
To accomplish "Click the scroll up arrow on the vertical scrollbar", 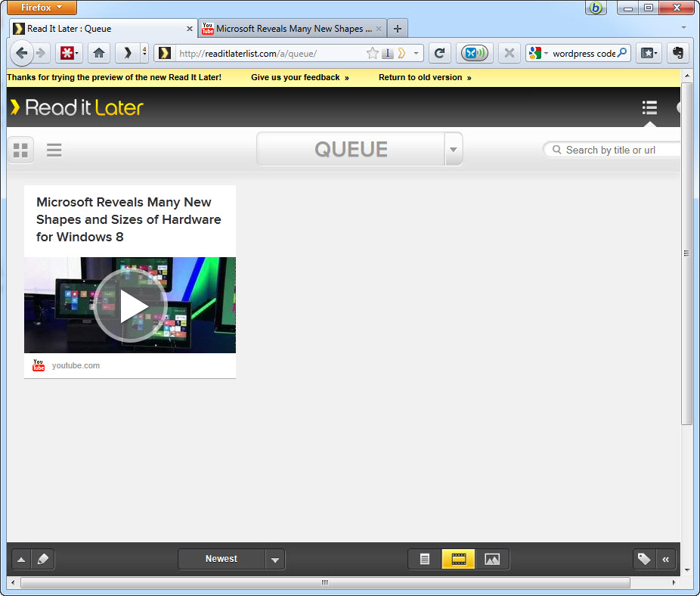I will (686, 76).
